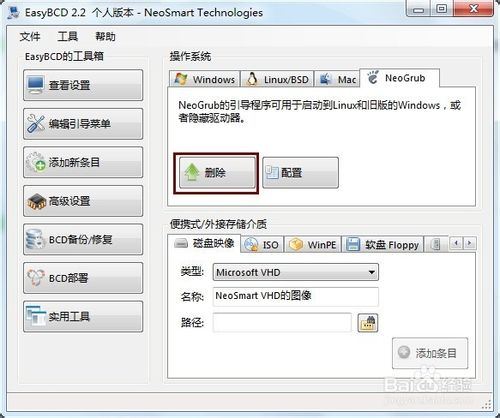Open the 工具 menu
Image resolution: width=500 pixels, height=418 pixels.
coord(68,36)
